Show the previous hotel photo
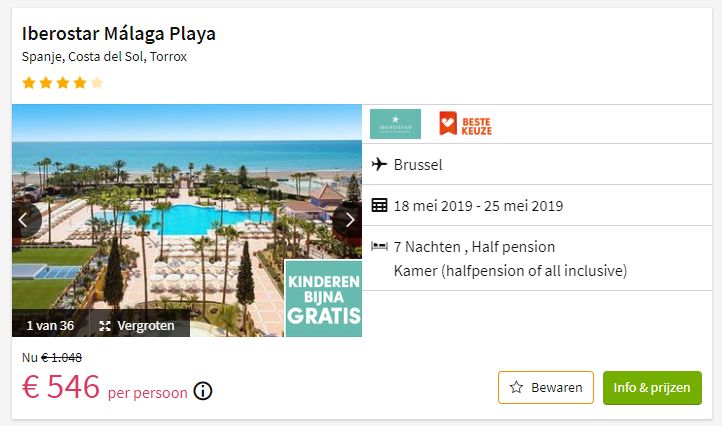The height and width of the screenshot is (426, 722). [x=25, y=220]
